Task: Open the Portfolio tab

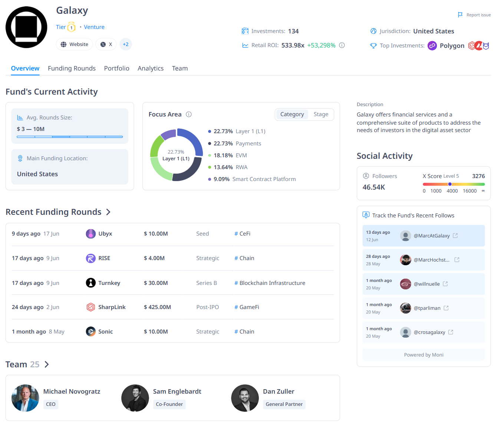Action: (116, 68)
